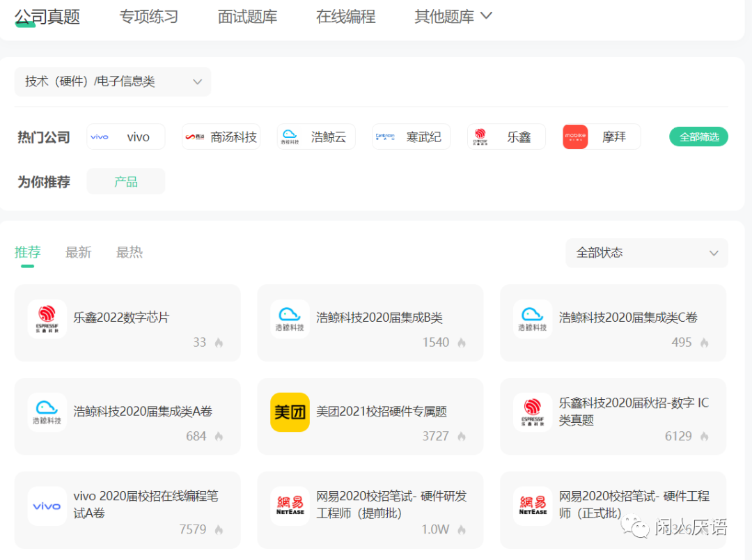
Task: Click flame icon next to 3727
Action: [x=462, y=436]
